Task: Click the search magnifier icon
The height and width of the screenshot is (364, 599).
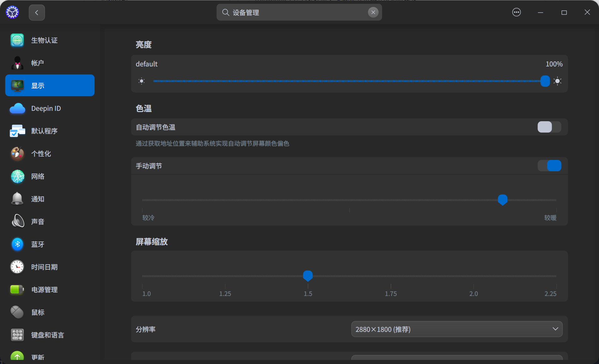Action: (225, 12)
